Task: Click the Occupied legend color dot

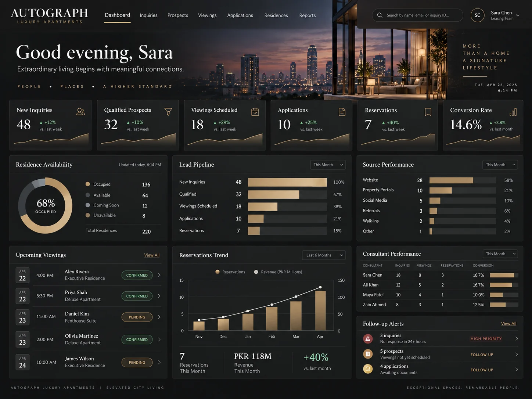Action: point(88,184)
